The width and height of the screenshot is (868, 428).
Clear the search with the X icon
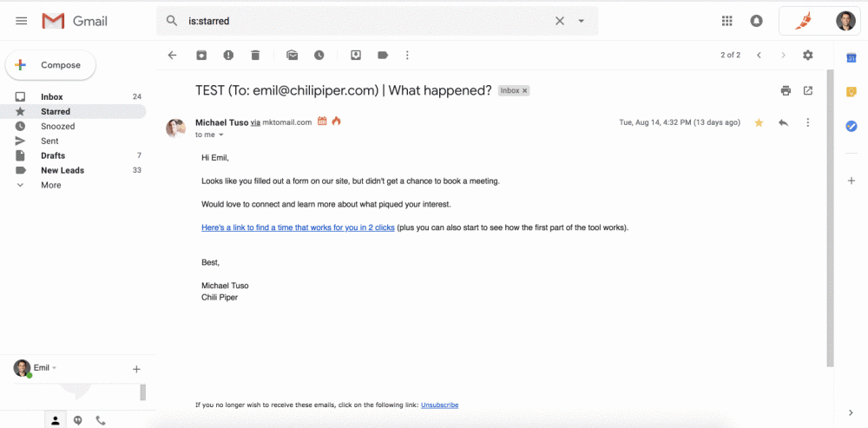point(560,21)
